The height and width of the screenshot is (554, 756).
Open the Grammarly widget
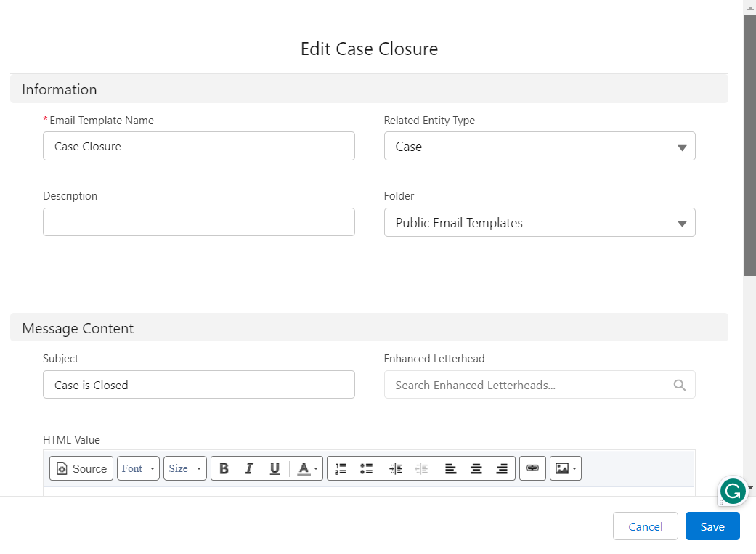coord(732,492)
